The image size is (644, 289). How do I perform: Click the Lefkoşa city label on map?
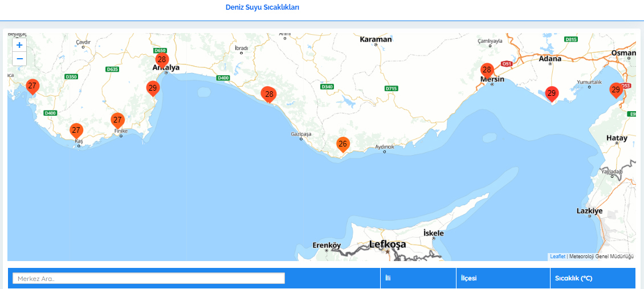pos(388,245)
